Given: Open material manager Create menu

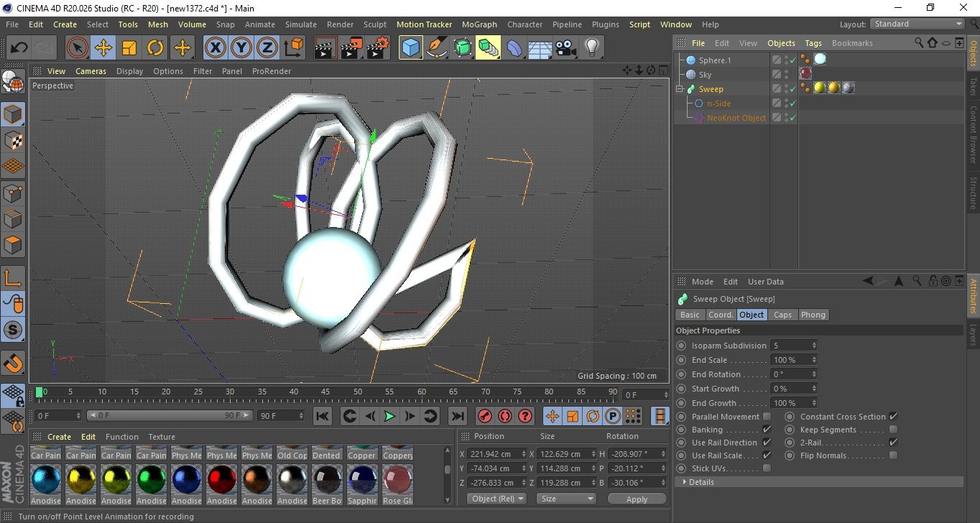Looking at the screenshot, I should click(60, 437).
